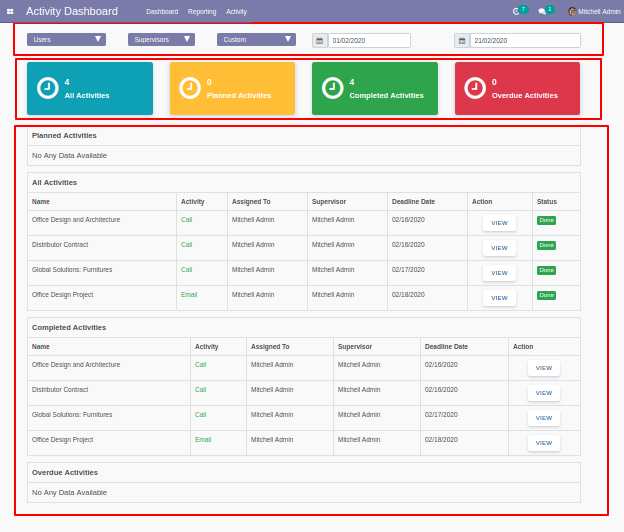
Task: Click the Completed Activities clock icon
Action: tap(332, 88)
